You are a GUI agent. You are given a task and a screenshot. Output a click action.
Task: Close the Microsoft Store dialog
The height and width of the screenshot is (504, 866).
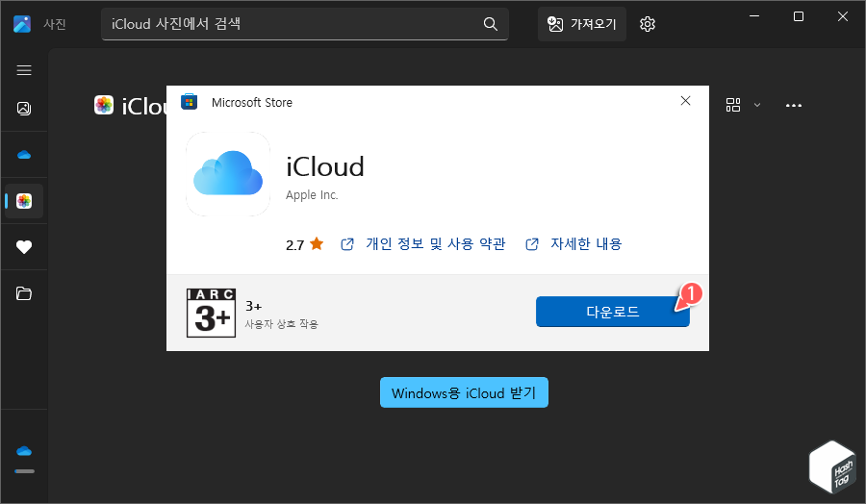(685, 100)
